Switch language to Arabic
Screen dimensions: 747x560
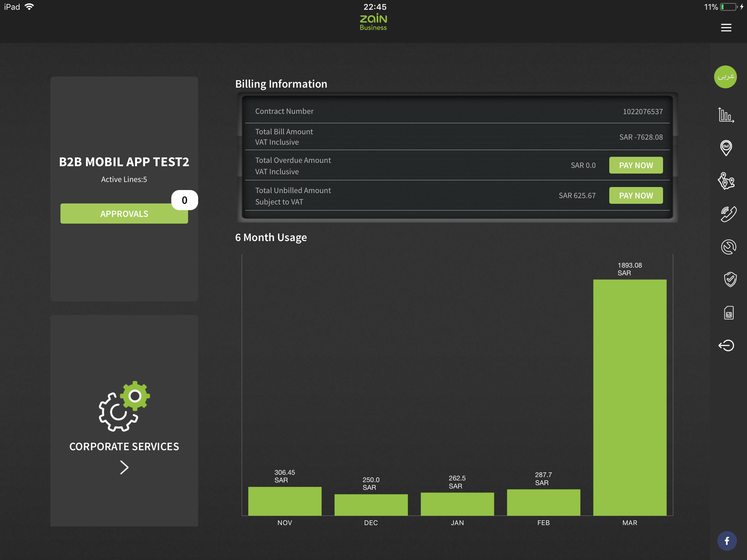(x=725, y=77)
